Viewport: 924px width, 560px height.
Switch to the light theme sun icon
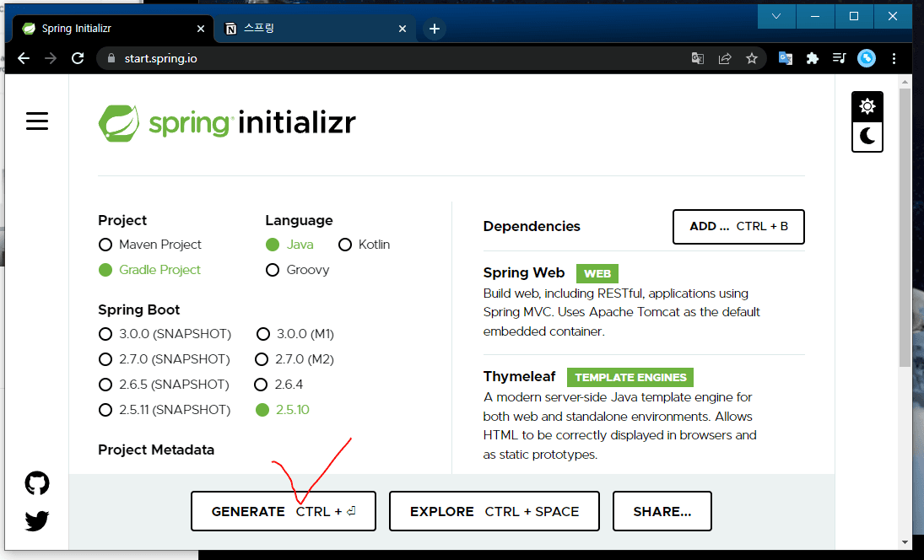click(x=867, y=106)
